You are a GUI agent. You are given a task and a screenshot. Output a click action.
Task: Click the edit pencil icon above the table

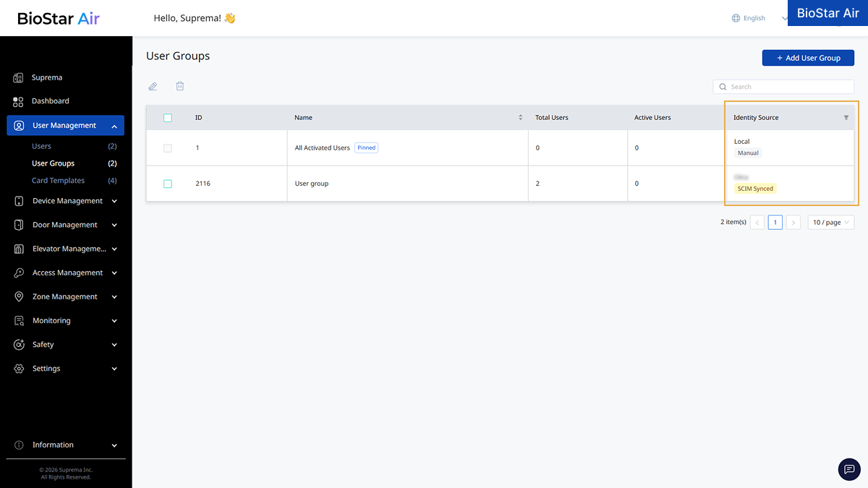click(x=153, y=87)
